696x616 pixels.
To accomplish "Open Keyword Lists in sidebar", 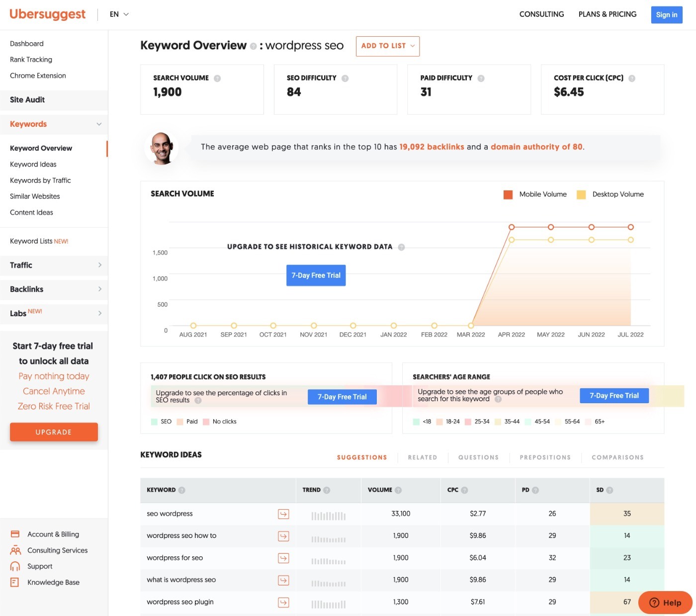I will point(39,241).
